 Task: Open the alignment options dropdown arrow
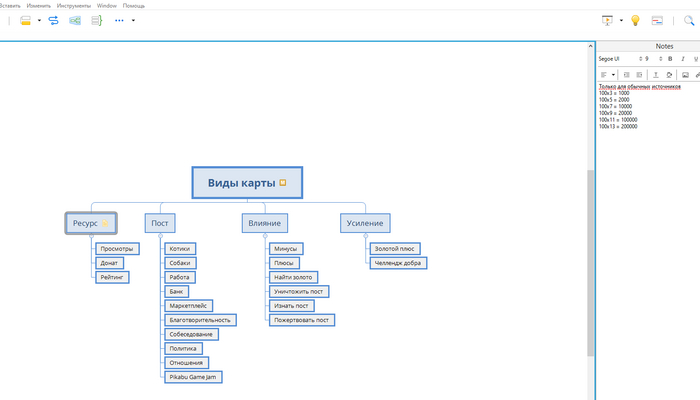click(x=613, y=75)
